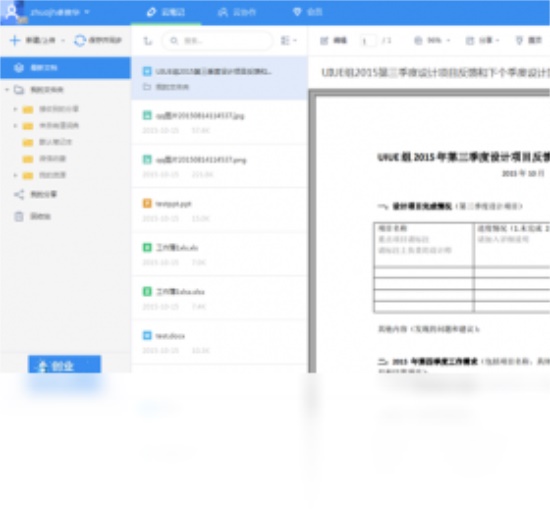Select 我的文件夹 root folder
The height and width of the screenshot is (530, 550).
[x=46, y=90]
